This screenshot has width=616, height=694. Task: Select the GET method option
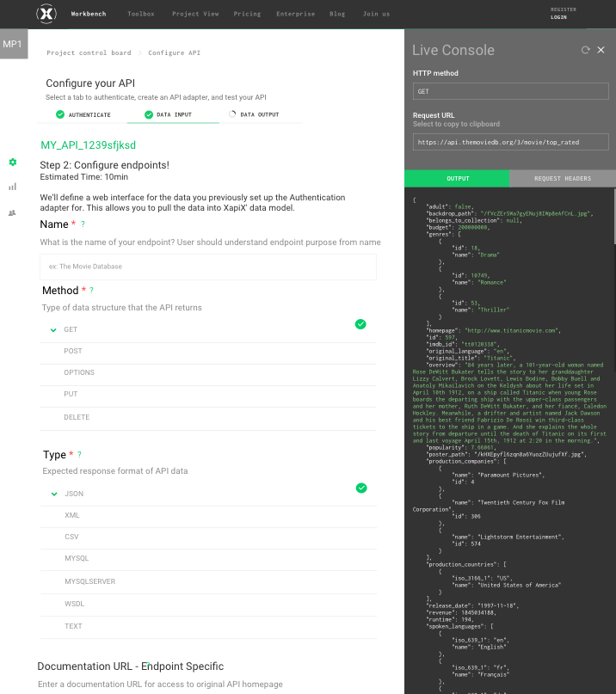[x=208, y=329]
